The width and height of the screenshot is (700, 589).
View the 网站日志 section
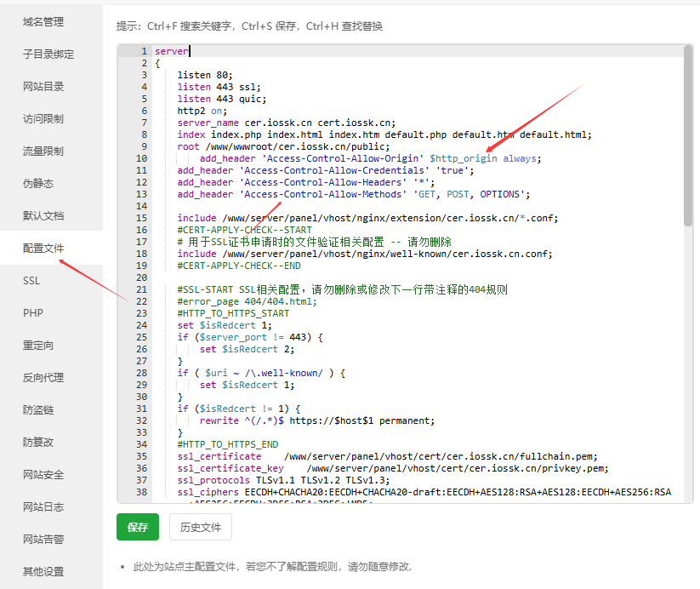43,507
